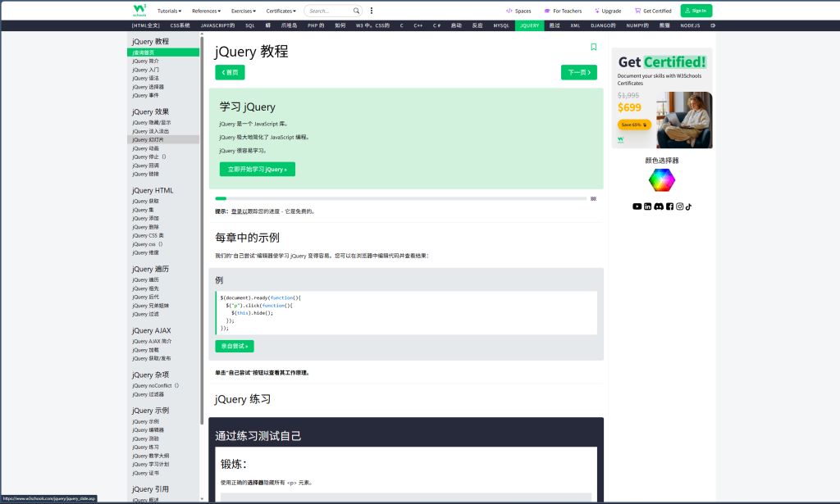Open the three-dot more options menu
The width and height of the screenshot is (840, 504).
click(x=372, y=11)
